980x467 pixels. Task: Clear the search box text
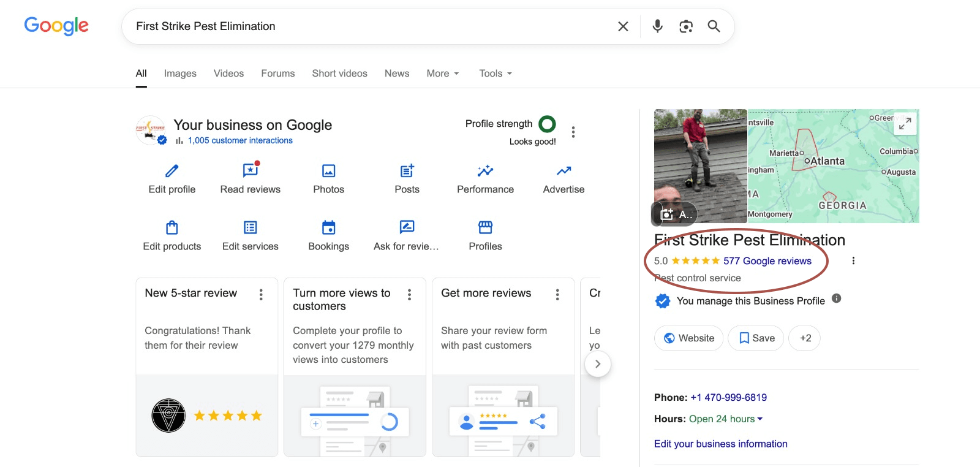pos(623,26)
